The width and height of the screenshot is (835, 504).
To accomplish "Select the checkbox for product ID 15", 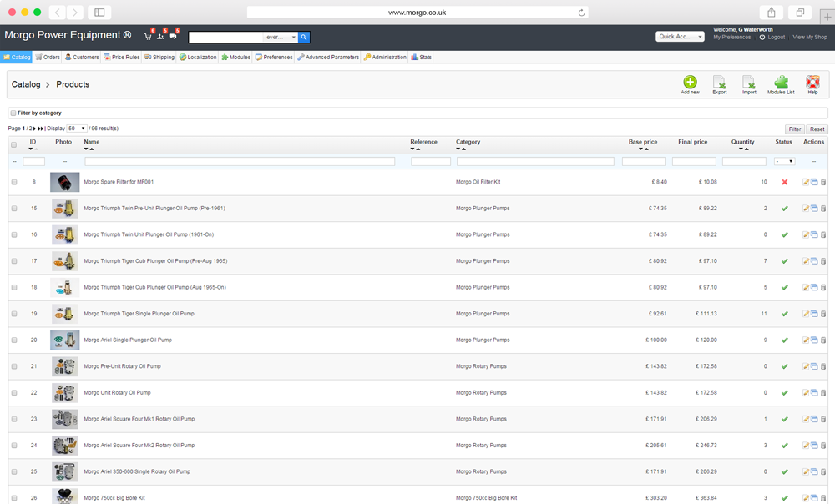I will pos(14,209).
